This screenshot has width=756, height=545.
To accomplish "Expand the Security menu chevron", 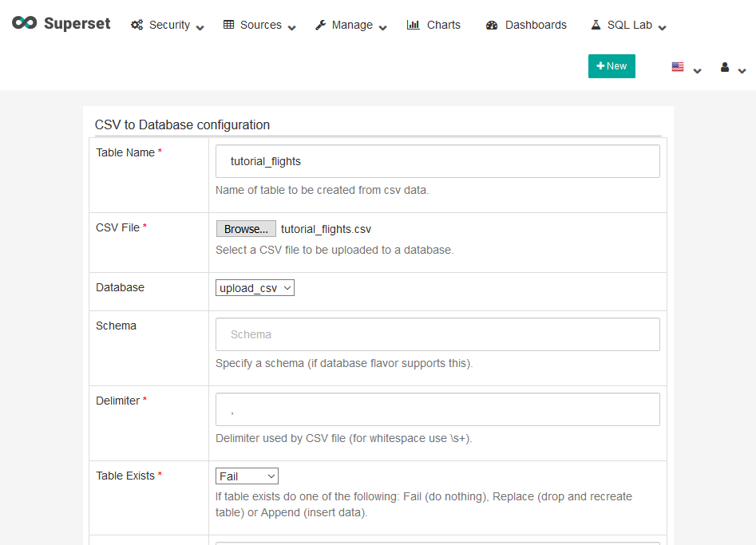I will coord(200,27).
